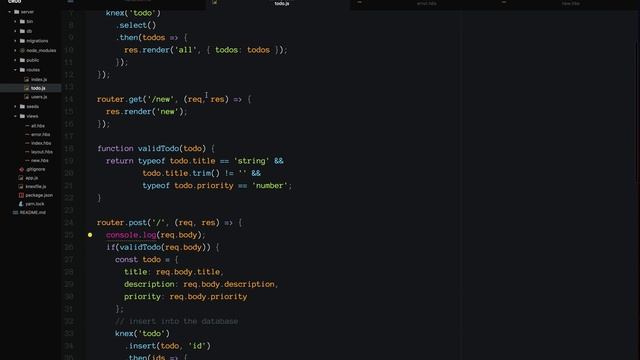Click 'req.body.description' on line 29
This screenshot has width=640, height=360.
(x=229, y=284)
